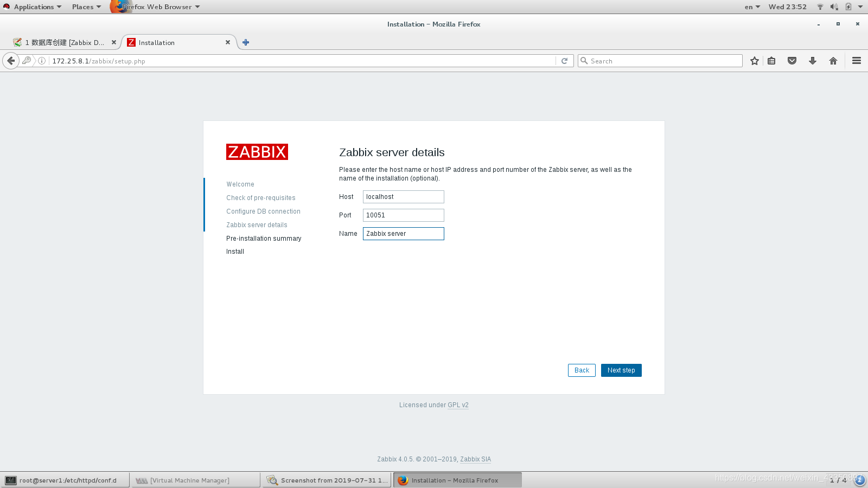Image resolution: width=868 pixels, height=488 pixels.
Task: Switch to Virtual Machine Manager in taskbar
Action: tap(196, 480)
